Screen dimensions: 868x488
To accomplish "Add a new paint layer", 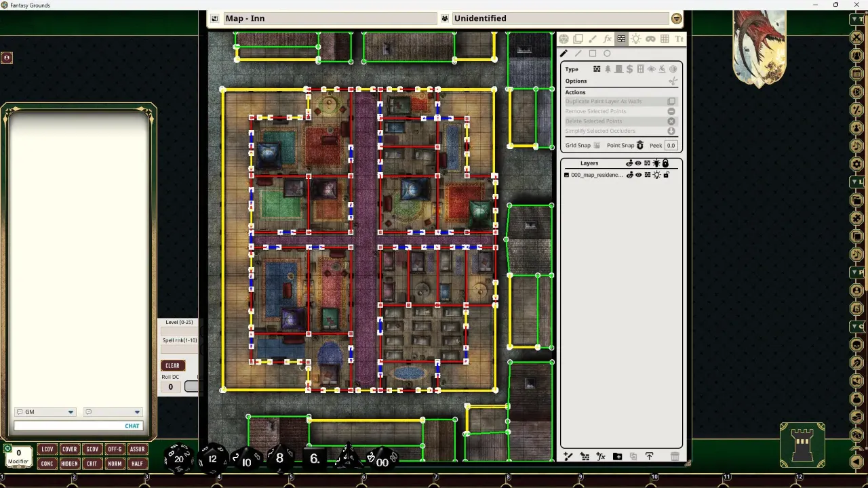I will pos(568,457).
